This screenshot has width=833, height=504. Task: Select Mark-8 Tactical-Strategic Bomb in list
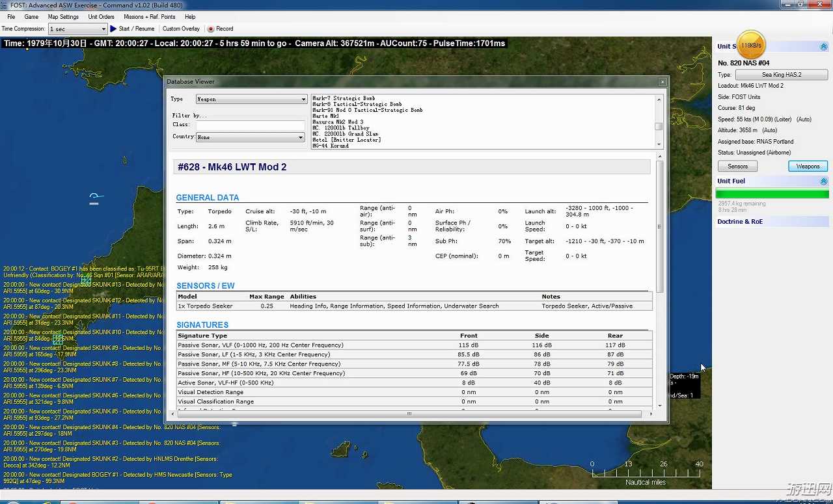click(357, 104)
